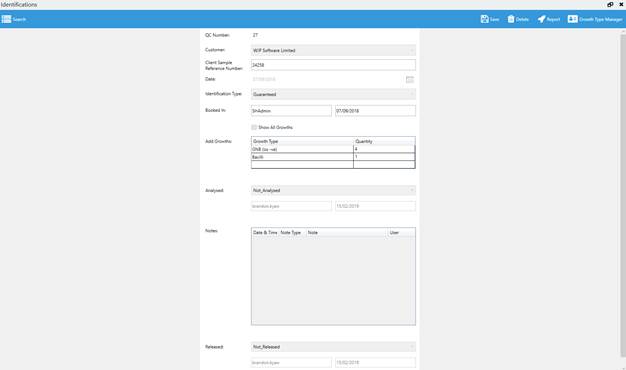Click the Search toolbar button
This screenshot has width=626, height=370.
coord(14,19)
